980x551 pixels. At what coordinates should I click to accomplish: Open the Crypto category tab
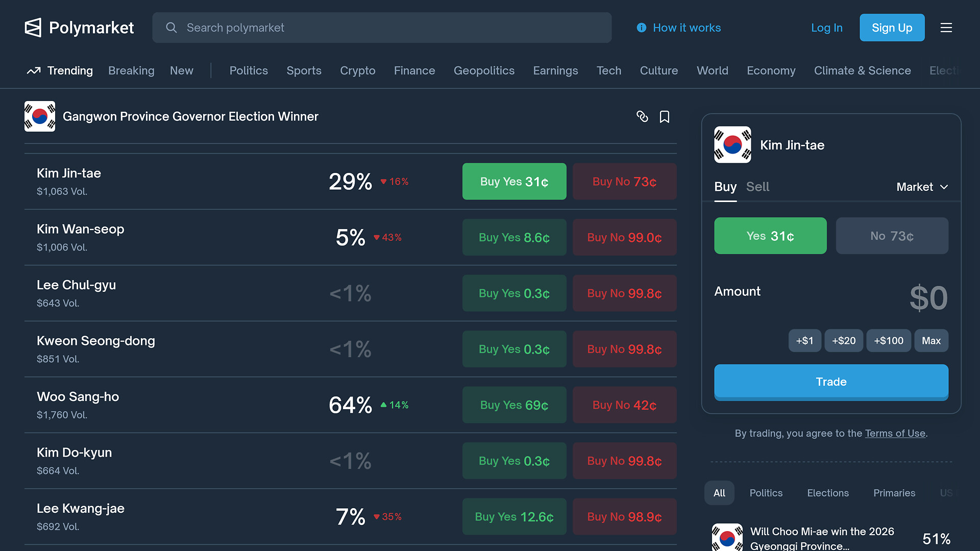[x=357, y=71]
